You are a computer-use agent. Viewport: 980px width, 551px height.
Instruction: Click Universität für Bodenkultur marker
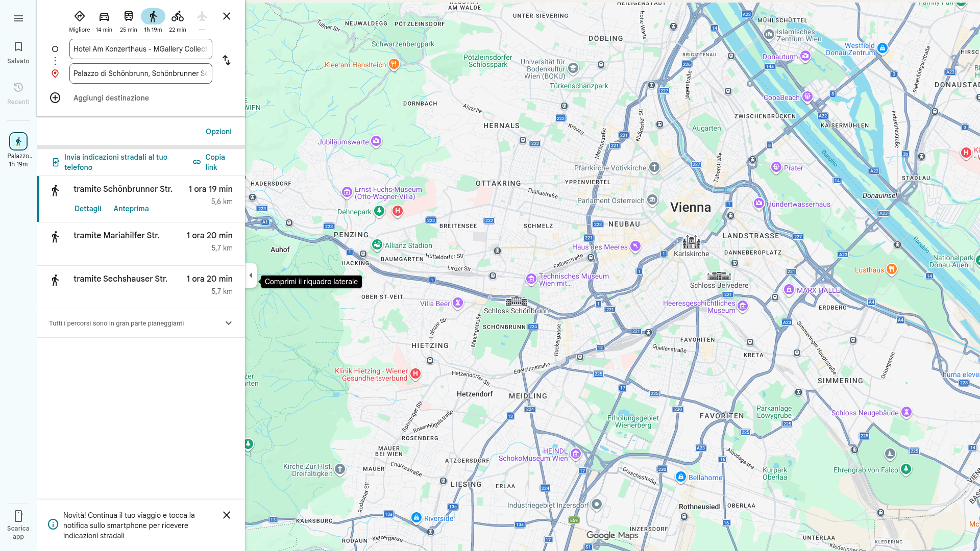tap(573, 68)
